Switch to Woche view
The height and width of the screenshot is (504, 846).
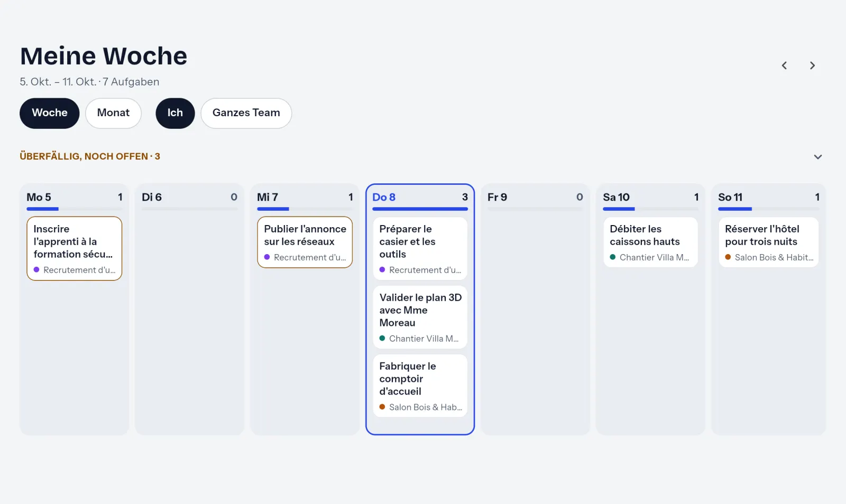tap(50, 113)
